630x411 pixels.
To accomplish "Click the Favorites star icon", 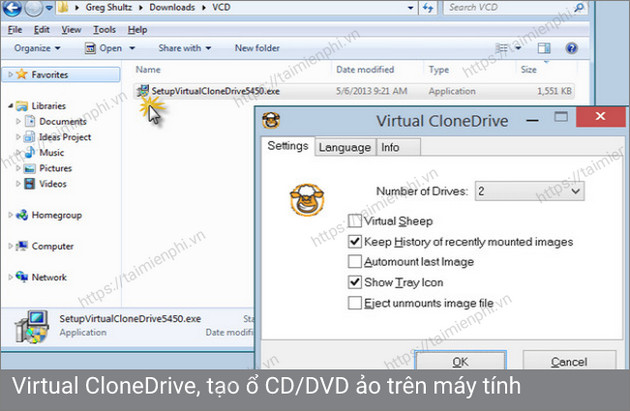I will pyautogui.click(x=22, y=74).
